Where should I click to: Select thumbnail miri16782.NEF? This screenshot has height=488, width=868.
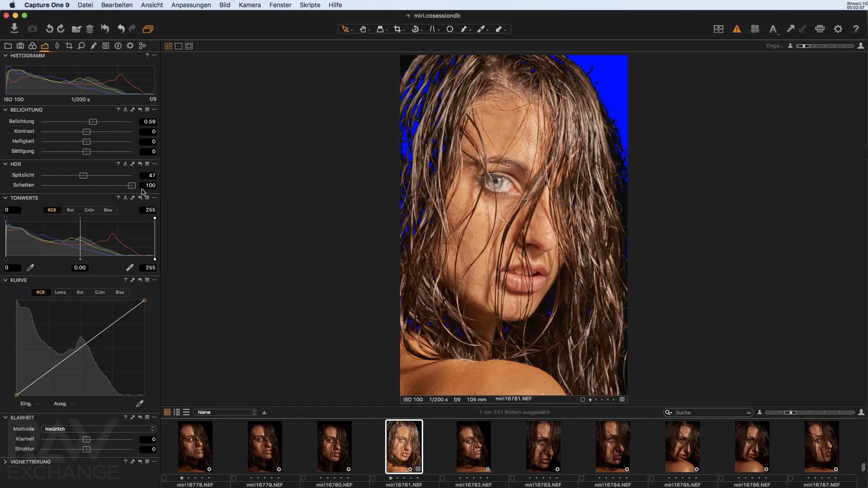tap(474, 447)
